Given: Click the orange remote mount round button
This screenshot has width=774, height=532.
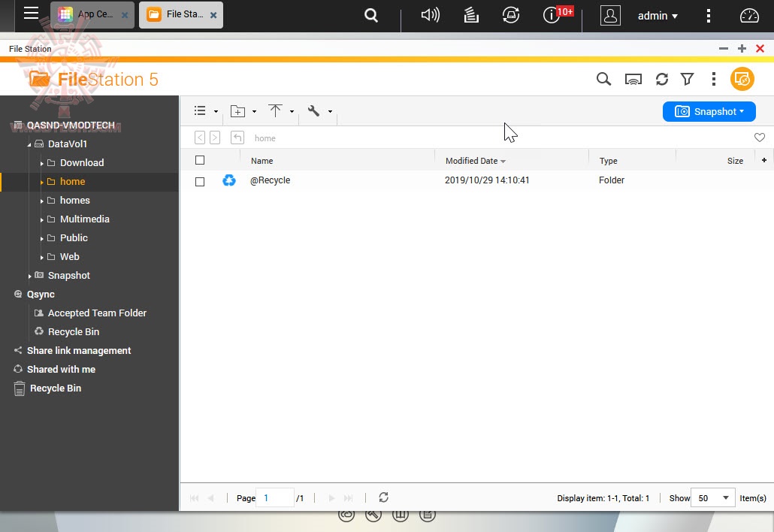Looking at the screenshot, I should click(742, 79).
